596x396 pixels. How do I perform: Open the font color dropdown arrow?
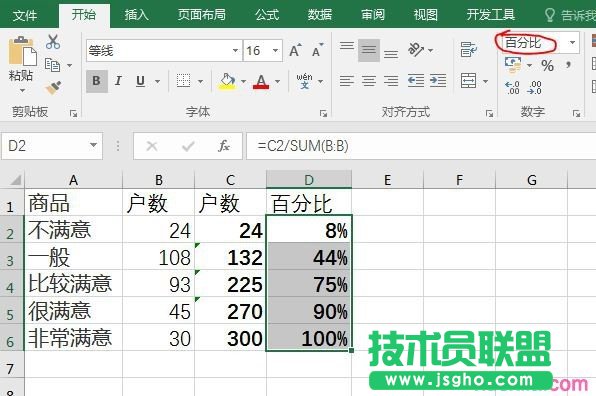click(277, 81)
